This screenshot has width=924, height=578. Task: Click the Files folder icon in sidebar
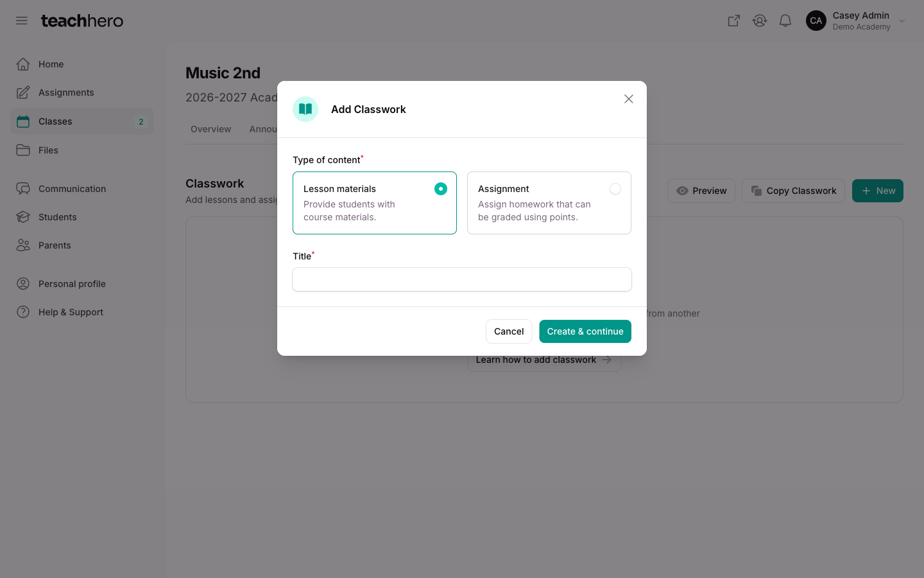click(23, 150)
